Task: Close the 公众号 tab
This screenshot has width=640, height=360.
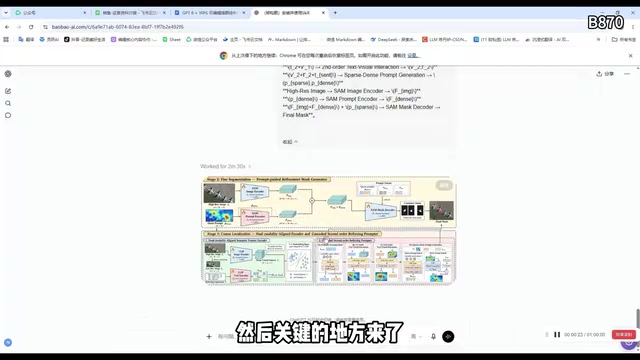Action: pos(84,13)
